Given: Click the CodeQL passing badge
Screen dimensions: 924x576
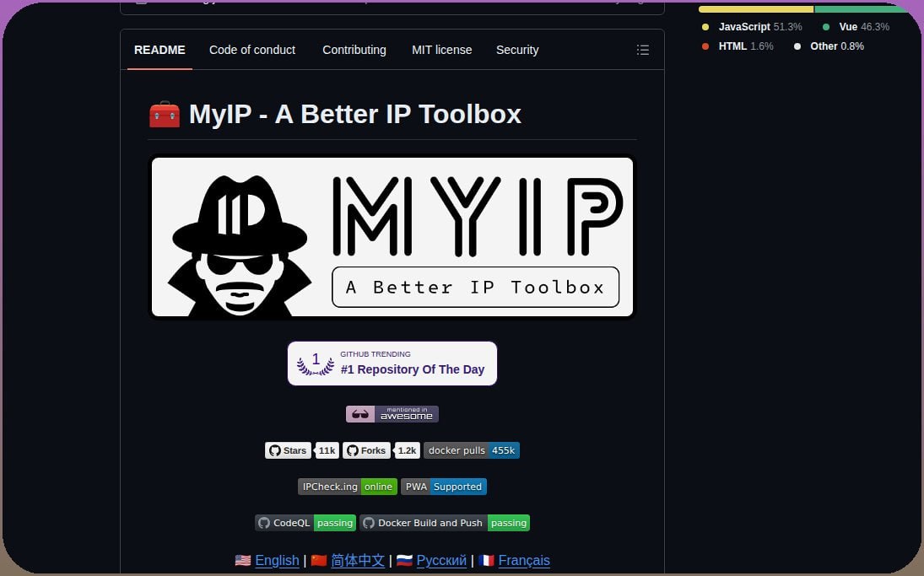Looking at the screenshot, I should click(x=305, y=523).
